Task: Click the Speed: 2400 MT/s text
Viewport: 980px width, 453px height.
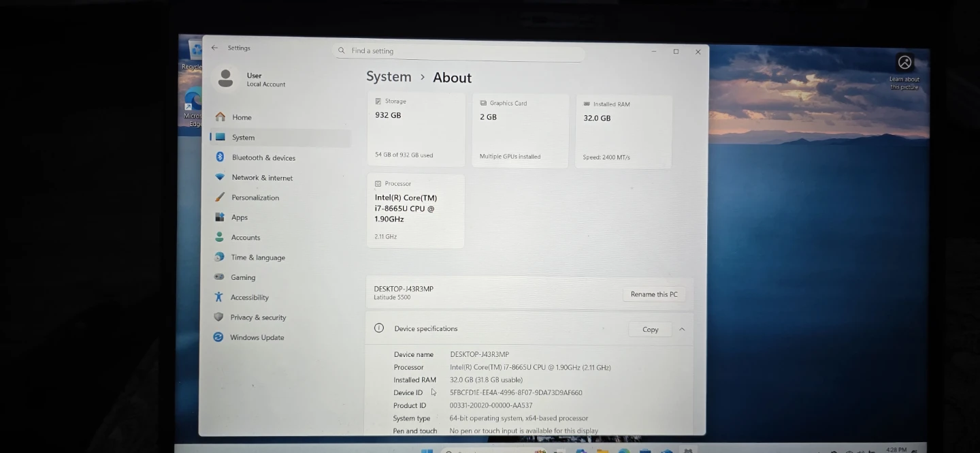Action: pyautogui.click(x=606, y=157)
